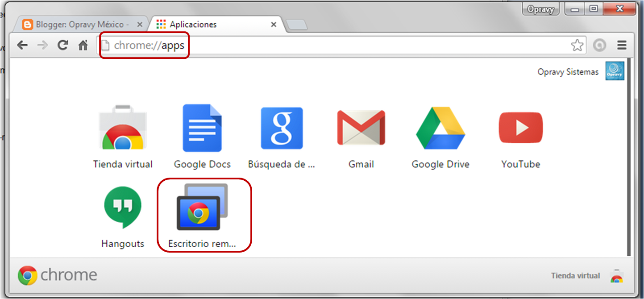Close the Aplicaciones tab
The height and width of the screenshot is (299, 644).
click(x=274, y=25)
